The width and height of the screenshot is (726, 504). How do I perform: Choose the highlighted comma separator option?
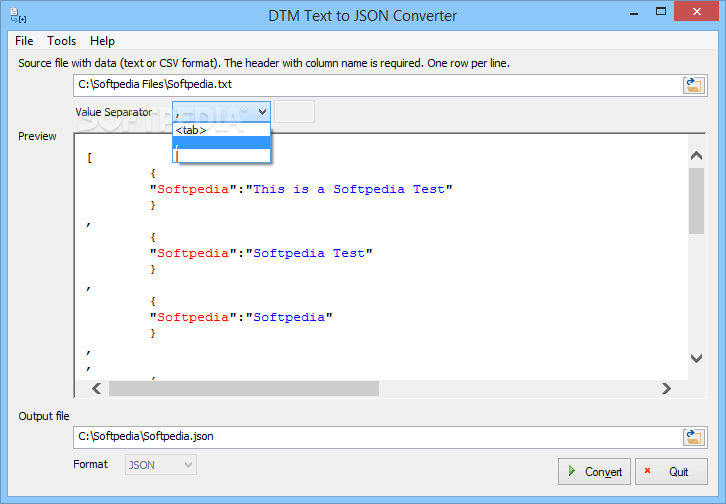(221, 143)
